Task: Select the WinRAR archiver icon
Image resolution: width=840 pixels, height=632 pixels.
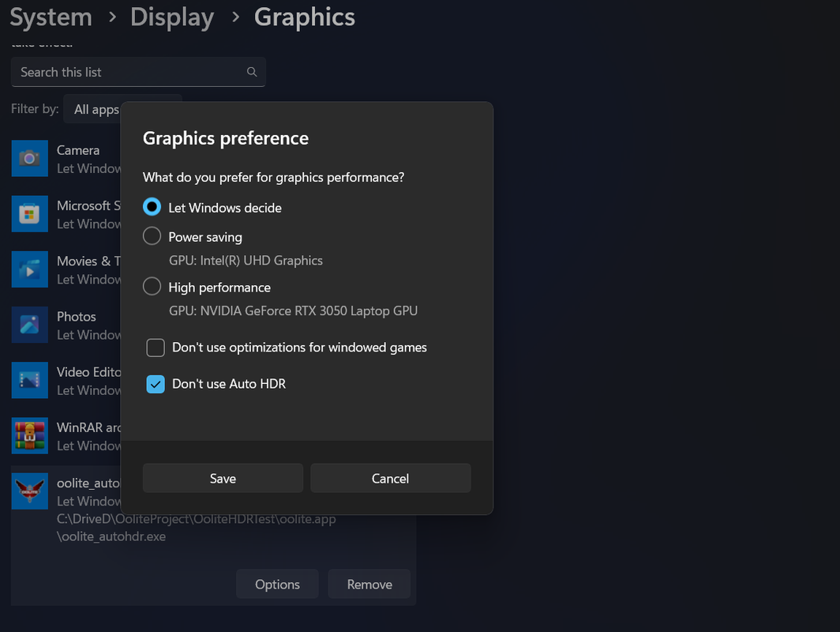Action: pos(30,436)
